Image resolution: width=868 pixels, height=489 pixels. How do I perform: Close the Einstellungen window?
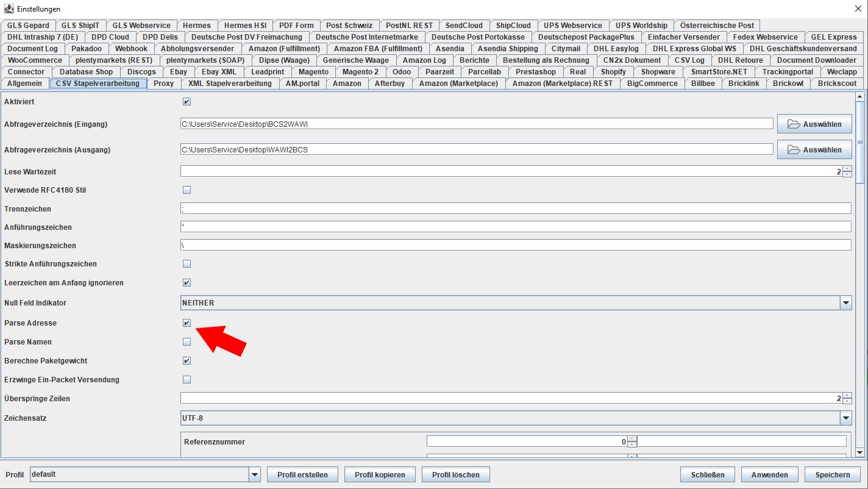(x=858, y=9)
